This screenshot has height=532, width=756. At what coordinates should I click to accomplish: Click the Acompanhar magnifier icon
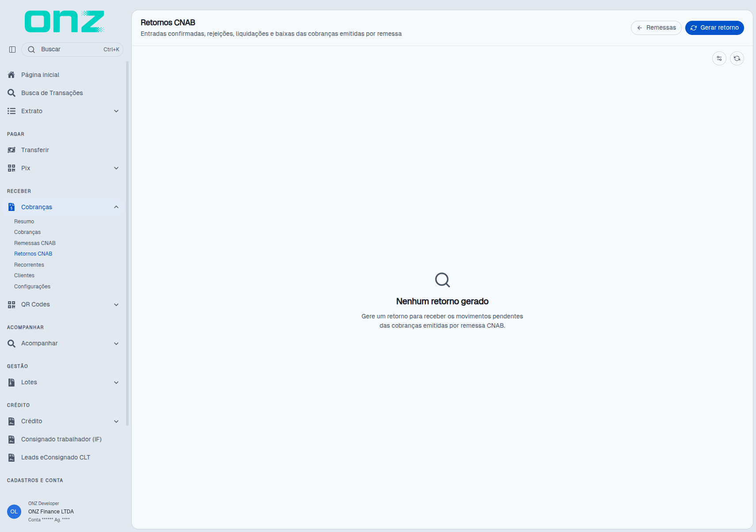pyautogui.click(x=11, y=343)
